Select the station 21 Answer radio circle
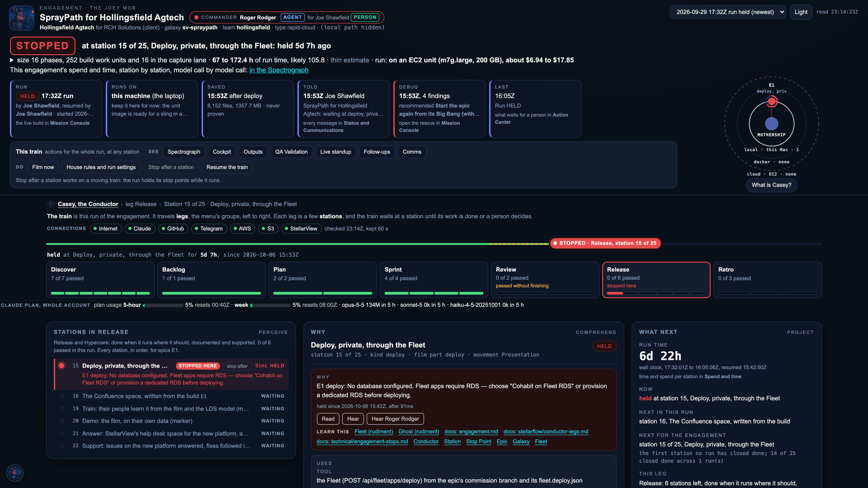Viewport: 868px width, 488px height. [x=62, y=433]
